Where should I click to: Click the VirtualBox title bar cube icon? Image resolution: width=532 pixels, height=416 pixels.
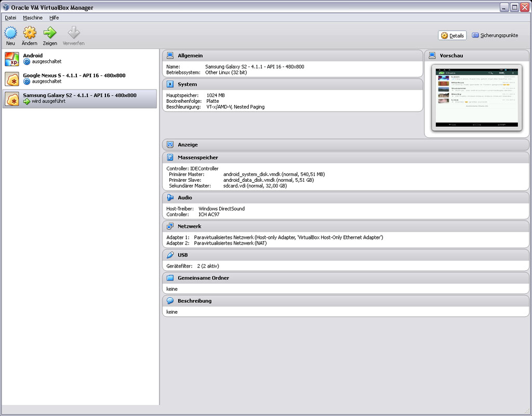[6, 7]
